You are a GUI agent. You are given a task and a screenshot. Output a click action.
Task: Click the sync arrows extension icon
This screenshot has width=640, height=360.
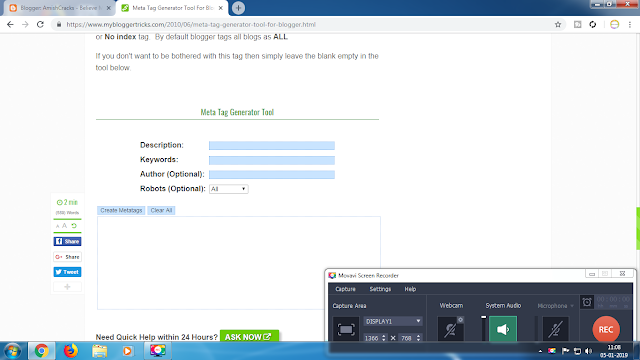(x=593, y=24)
